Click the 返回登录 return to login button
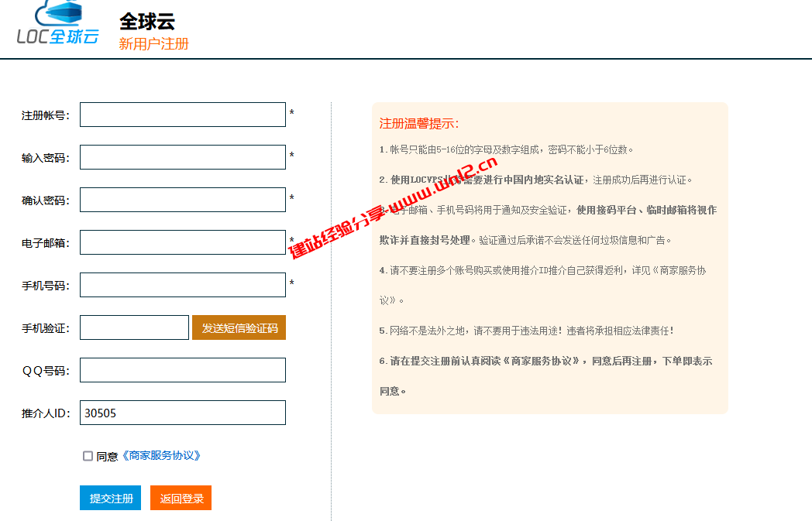Viewport: 812px width, 521px height. (181, 498)
